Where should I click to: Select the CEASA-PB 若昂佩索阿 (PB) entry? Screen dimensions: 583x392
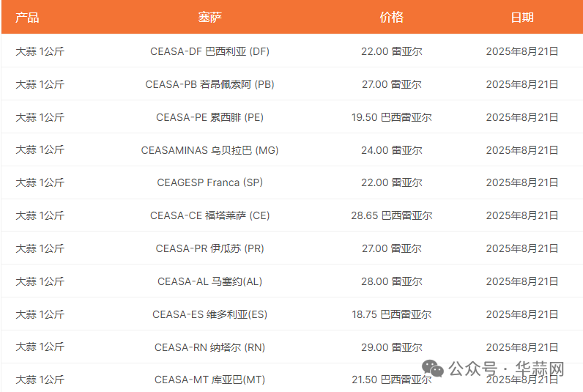pyautogui.click(x=209, y=84)
